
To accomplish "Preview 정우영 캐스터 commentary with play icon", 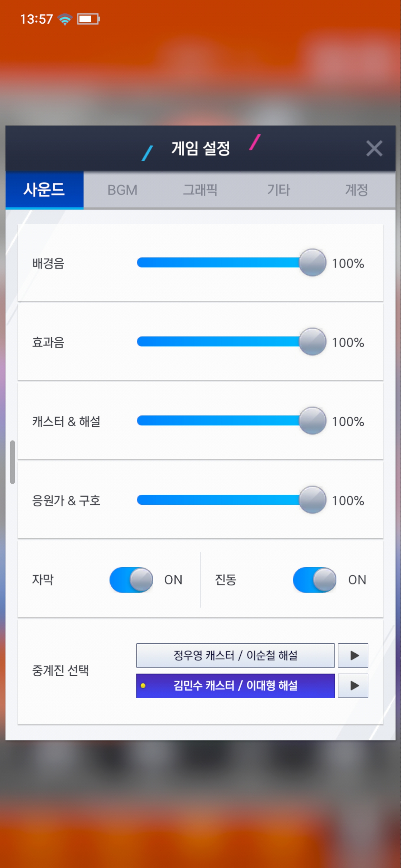I will [353, 655].
